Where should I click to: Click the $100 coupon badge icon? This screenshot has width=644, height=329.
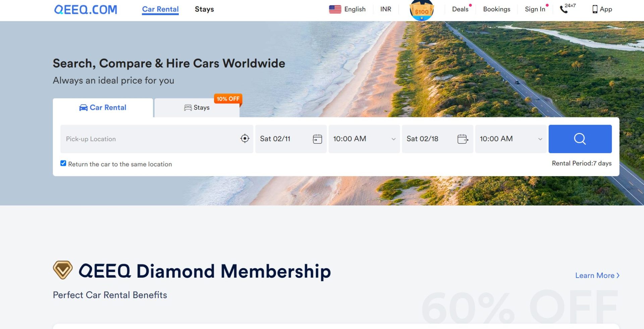(x=422, y=10)
